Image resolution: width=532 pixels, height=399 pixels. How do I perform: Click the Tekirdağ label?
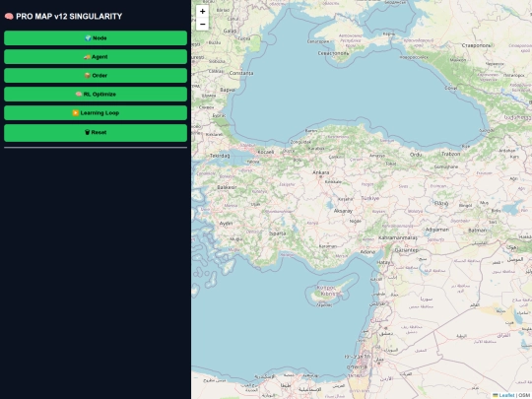coord(220,156)
